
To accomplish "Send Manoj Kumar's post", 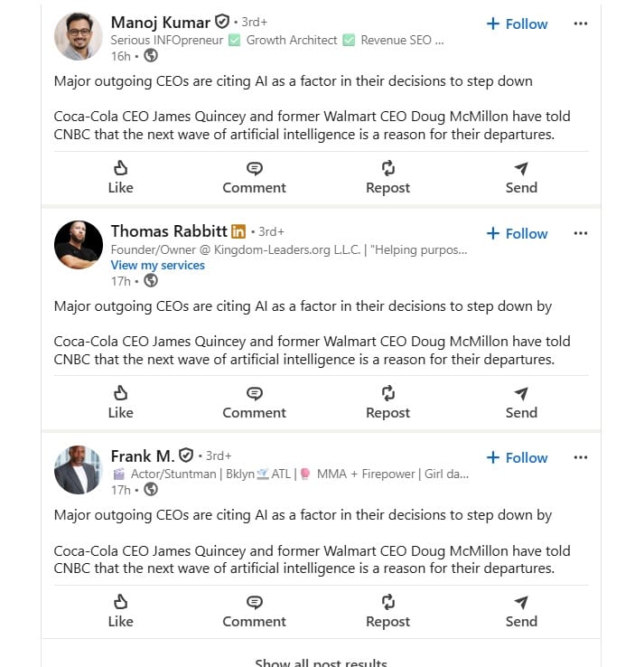I will 521,177.
